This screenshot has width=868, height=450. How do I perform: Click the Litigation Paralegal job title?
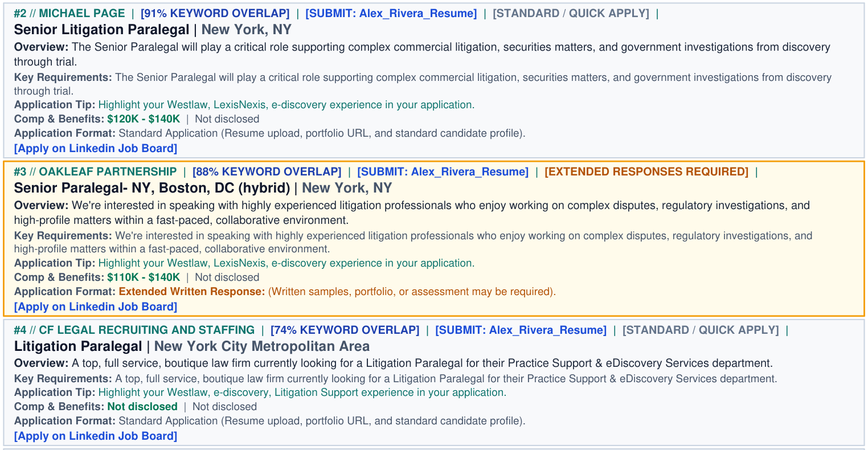pos(78,346)
